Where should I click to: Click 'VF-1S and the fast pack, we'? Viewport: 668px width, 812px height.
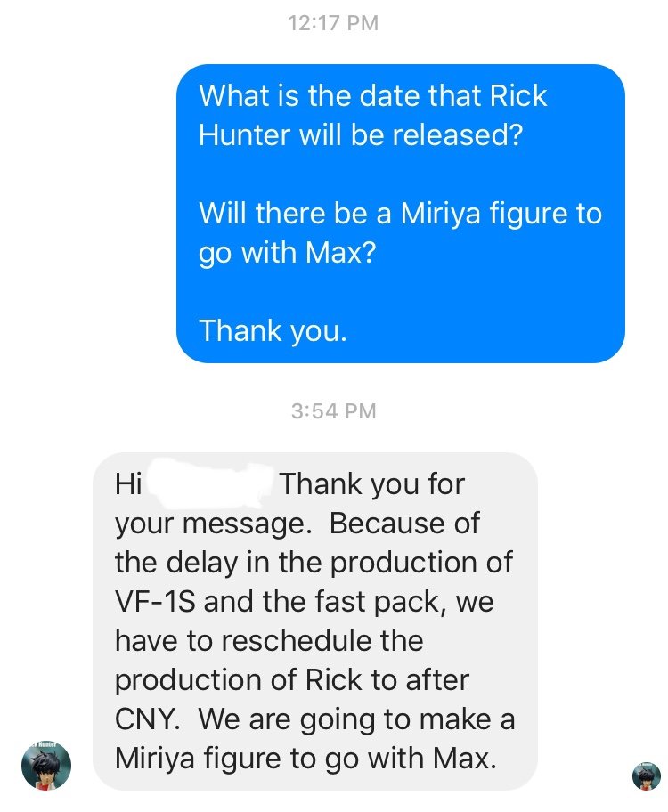pos(305,602)
